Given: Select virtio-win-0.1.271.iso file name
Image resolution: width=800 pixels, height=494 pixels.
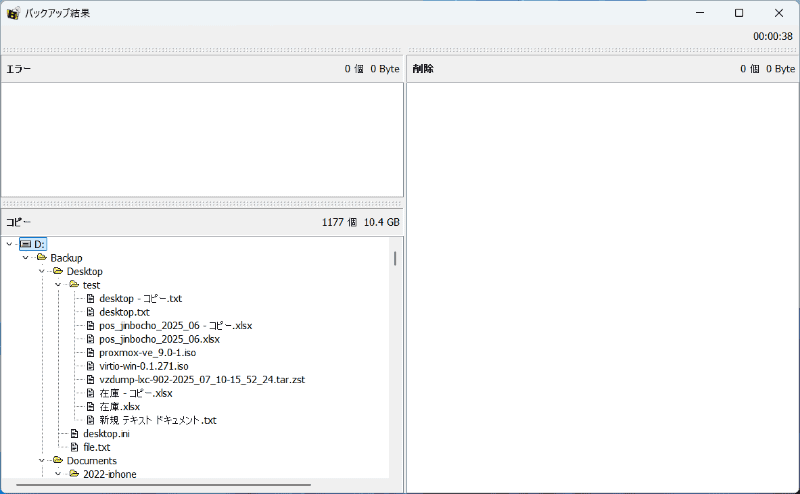Looking at the screenshot, I should 144,366.
